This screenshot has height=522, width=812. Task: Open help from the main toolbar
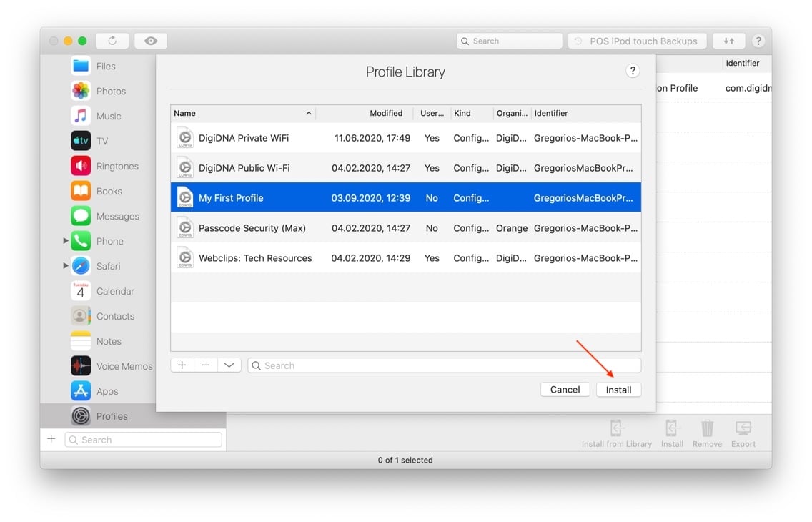pos(758,41)
